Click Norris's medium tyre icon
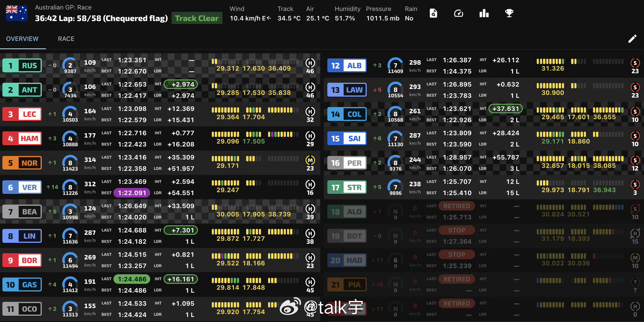This screenshot has height=322, width=644. pos(310,160)
